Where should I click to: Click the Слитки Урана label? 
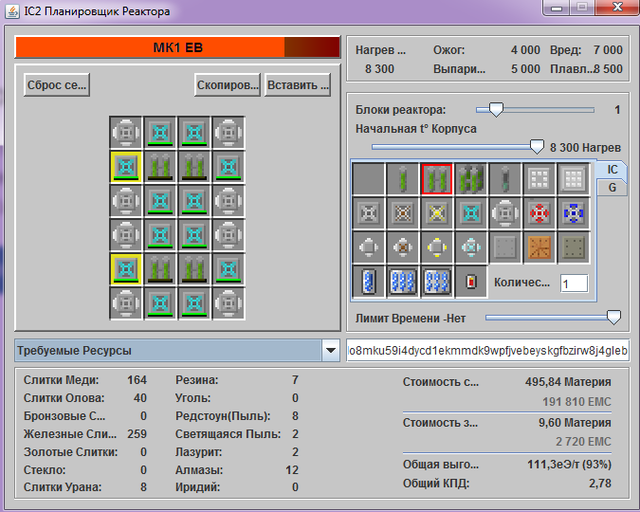(62, 487)
